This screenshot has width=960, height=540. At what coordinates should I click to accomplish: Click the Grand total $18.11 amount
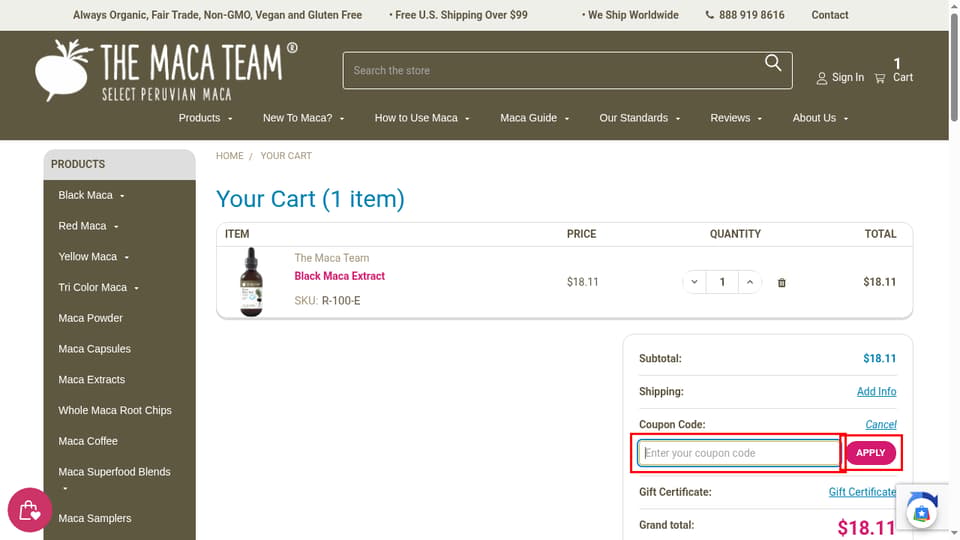pyautogui.click(x=866, y=527)
